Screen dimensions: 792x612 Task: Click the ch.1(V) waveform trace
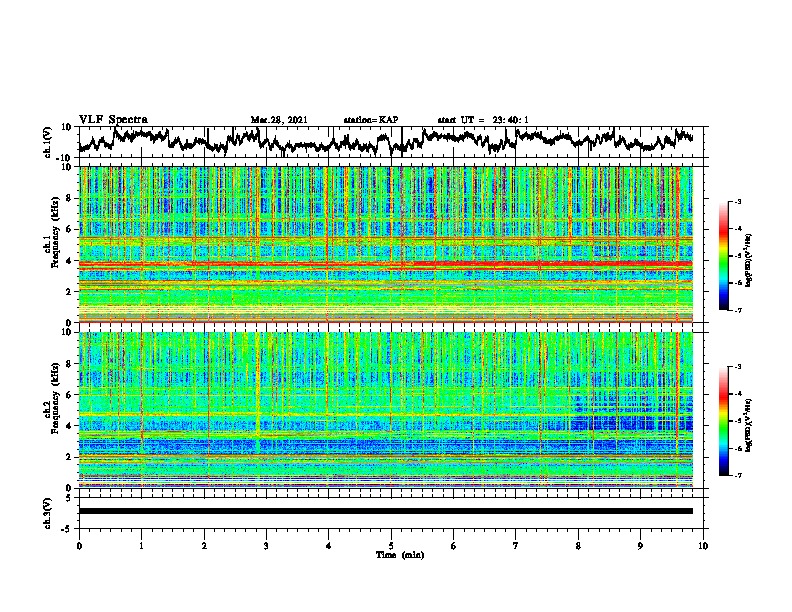(x=386, y=141)
